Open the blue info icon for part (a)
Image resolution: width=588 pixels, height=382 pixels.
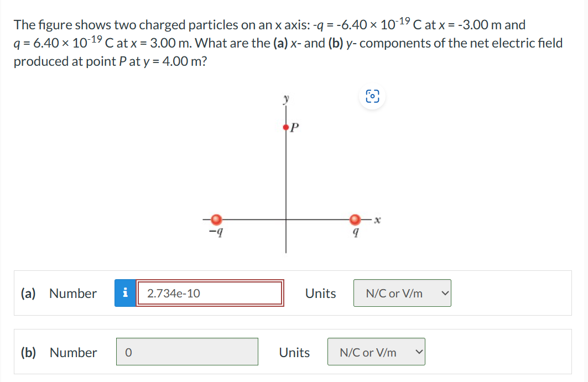coord(125,294)
